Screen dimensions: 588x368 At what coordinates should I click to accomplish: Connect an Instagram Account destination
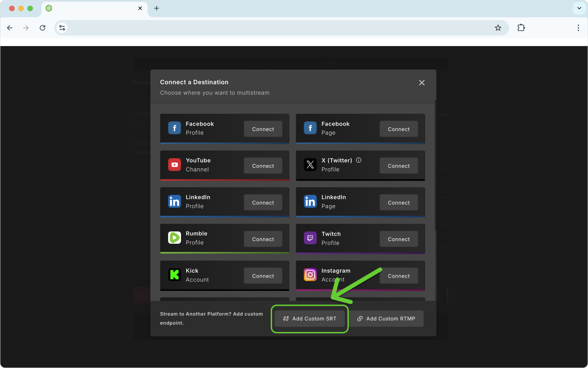[x=399, y=276]
